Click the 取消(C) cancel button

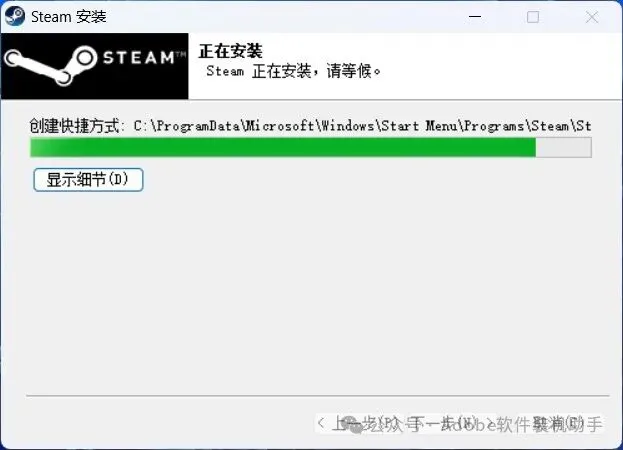[560, 424]
